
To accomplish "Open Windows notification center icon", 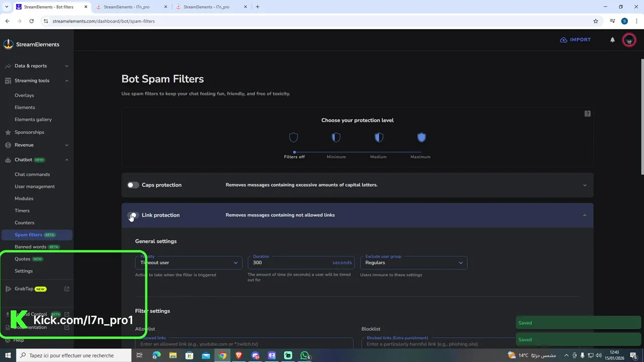I will 633,355.
